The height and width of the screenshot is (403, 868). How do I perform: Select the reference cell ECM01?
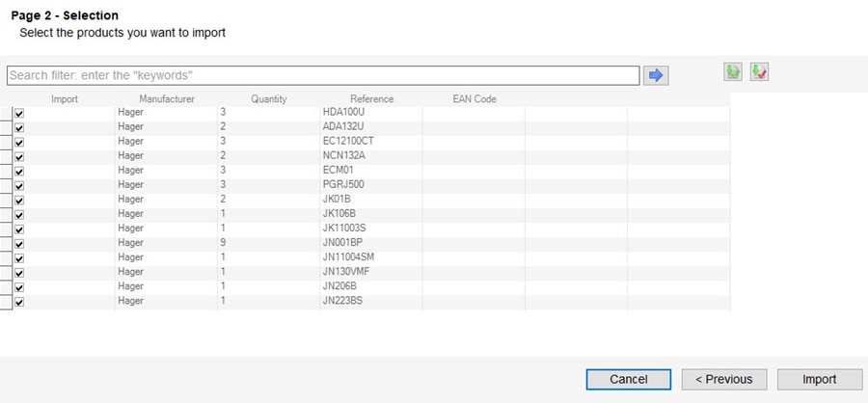click(x=371, y=170)
